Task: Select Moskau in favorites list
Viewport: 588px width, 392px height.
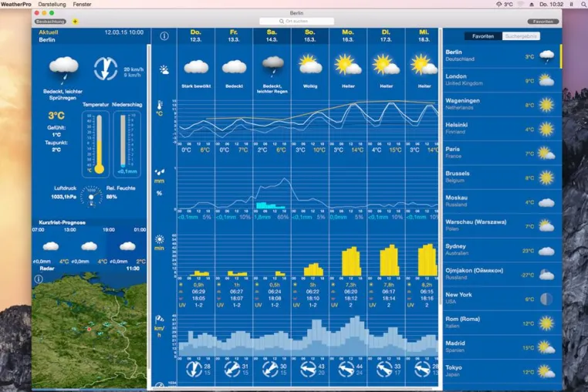Action: click(502, 201)
